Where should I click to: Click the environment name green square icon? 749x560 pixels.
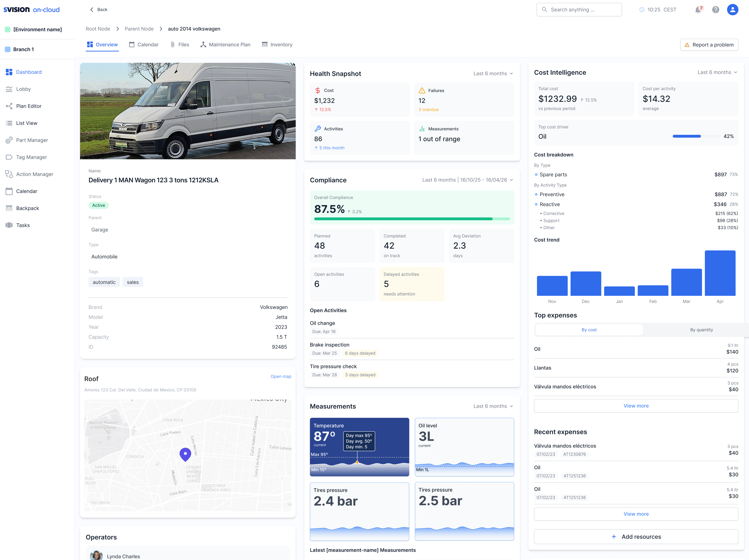tap(8, 29)
